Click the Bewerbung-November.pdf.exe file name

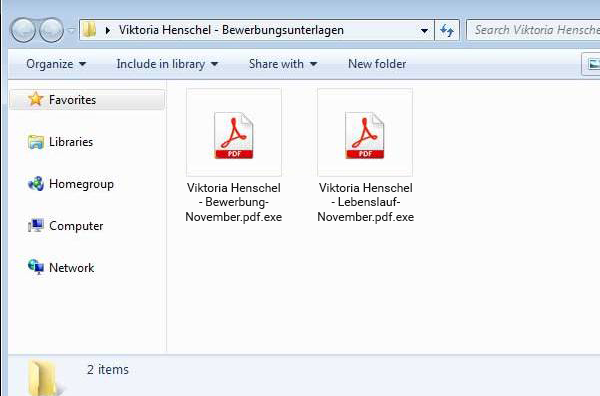(x=234, y=202)
